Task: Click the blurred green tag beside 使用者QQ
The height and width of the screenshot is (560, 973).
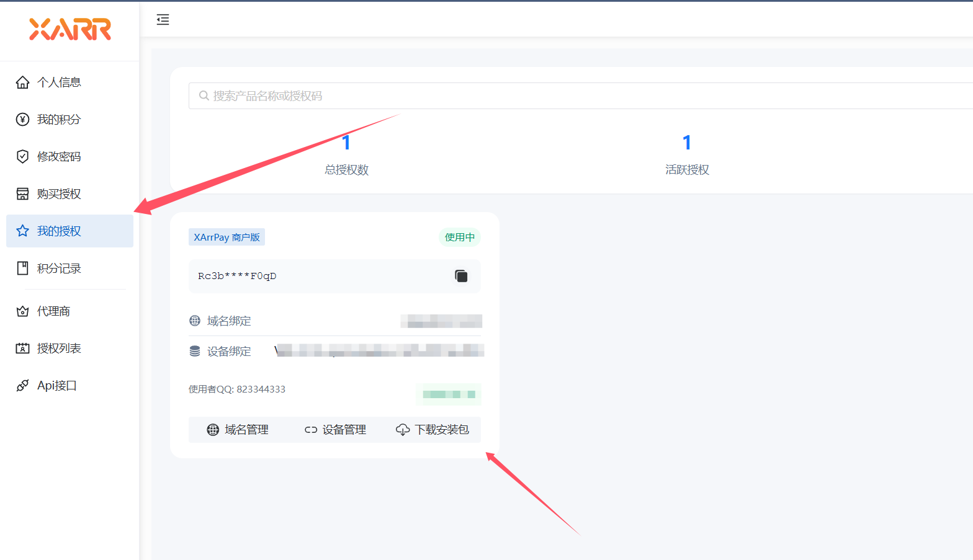Action: 449,394
